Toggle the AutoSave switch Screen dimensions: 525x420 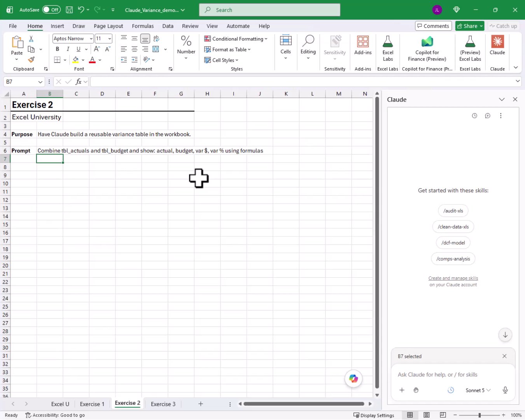tap(51, 10)
